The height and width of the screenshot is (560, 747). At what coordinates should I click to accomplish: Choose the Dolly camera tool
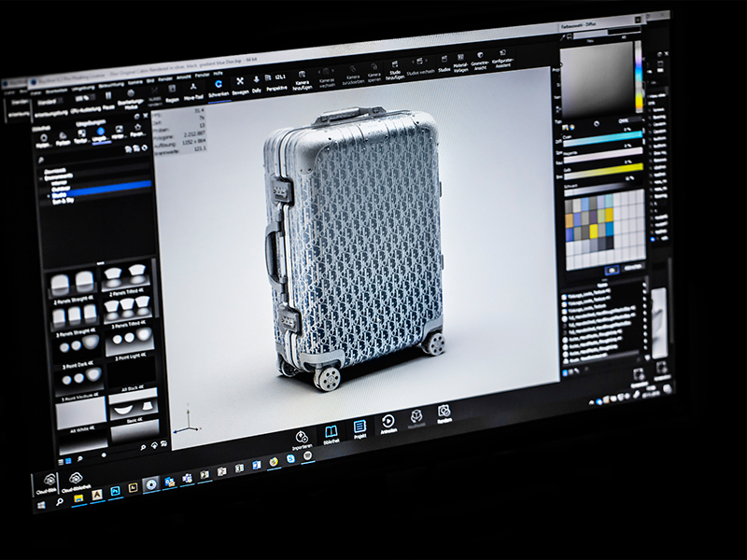[x=256, y=84]
